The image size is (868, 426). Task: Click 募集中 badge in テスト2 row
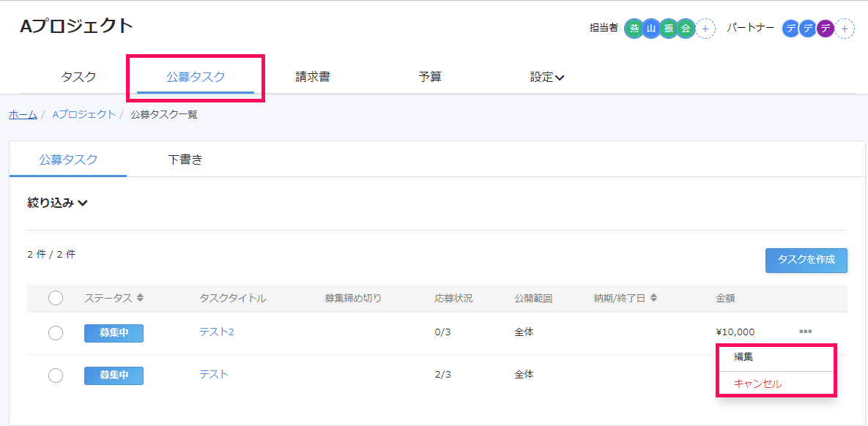pyautogui.click(x=114, y=333)
